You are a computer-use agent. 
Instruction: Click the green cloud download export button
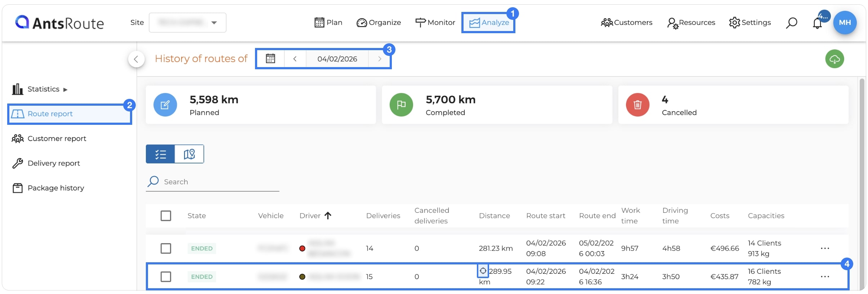pyautogui.click(x=835, y=59)
